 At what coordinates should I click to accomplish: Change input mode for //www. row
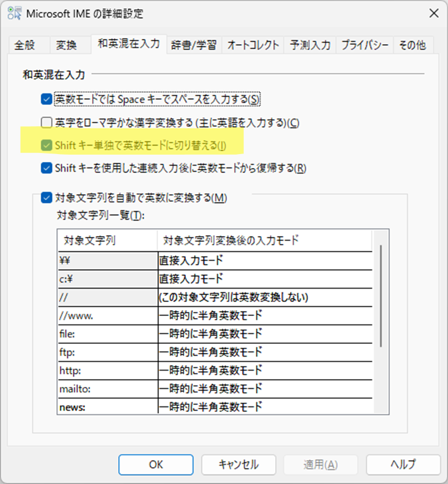coord(265,316)
